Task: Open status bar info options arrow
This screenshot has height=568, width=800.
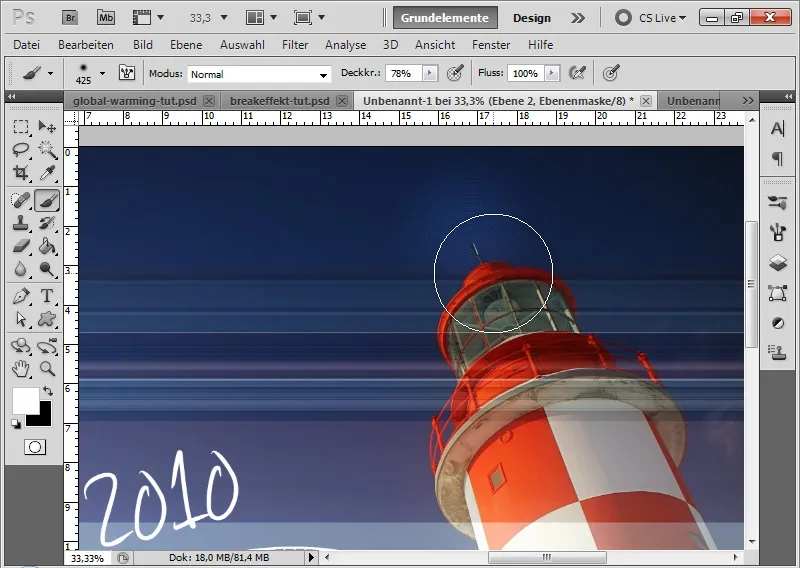Action: (x=311, y=557)
